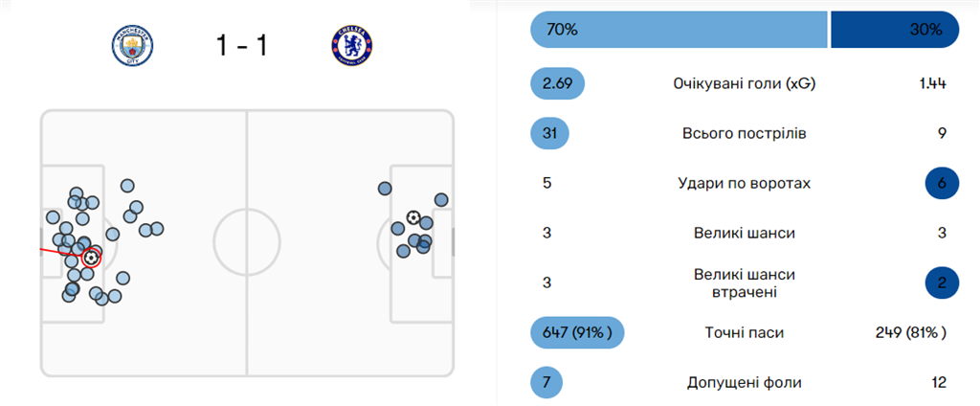
Task: Click the 2 big chances missed badge
Action: tap(942, 282)
